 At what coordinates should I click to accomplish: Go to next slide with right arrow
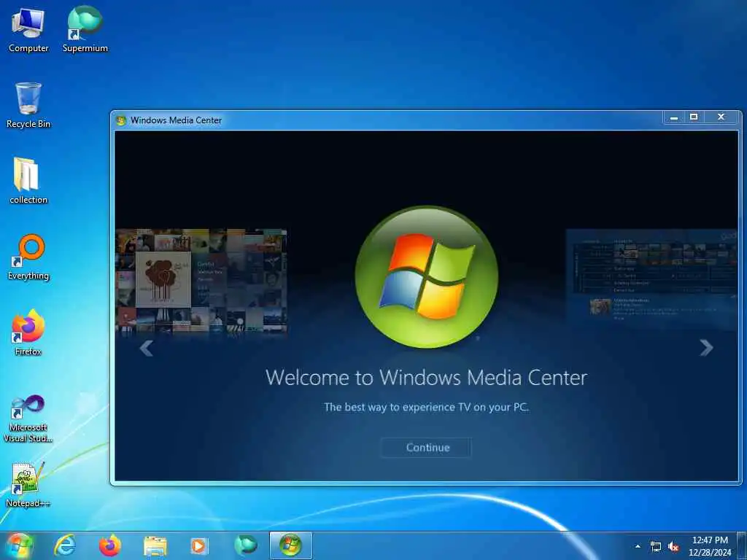coord(706,348)
